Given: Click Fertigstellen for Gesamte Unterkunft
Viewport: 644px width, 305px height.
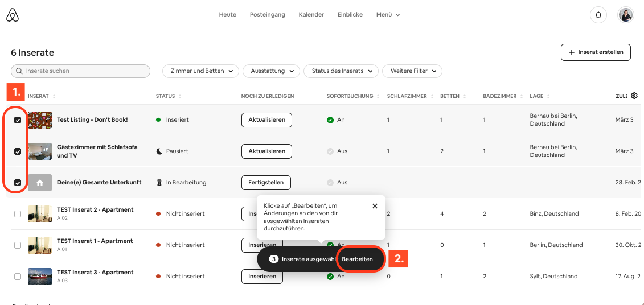Looking at the screenshot, I should click(x=266, y=182).
